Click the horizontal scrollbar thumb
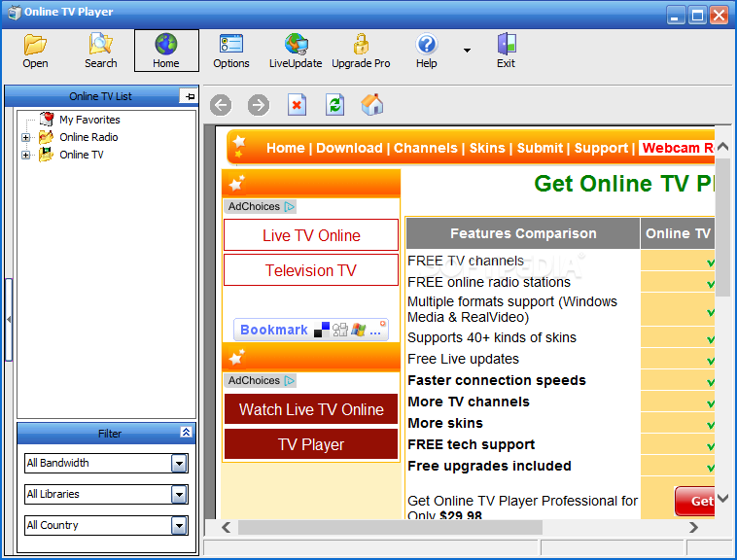The image size is (737, 560). [390, 527]
